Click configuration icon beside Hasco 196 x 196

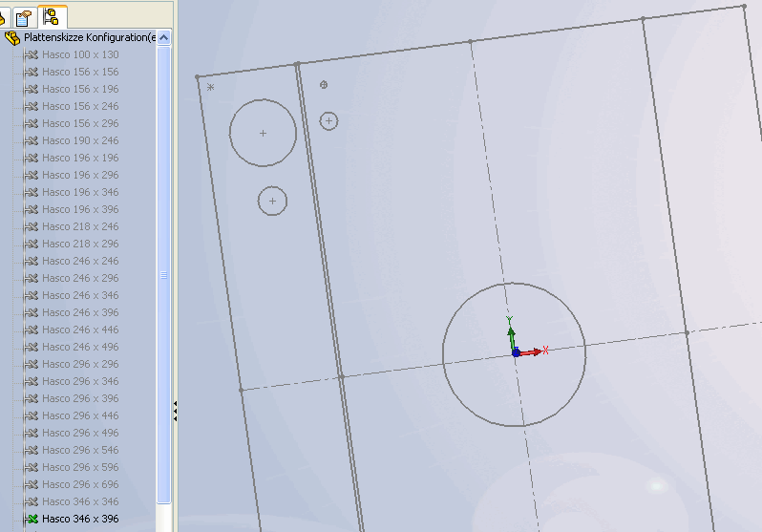pyautogui.click(x=32, y=158)
